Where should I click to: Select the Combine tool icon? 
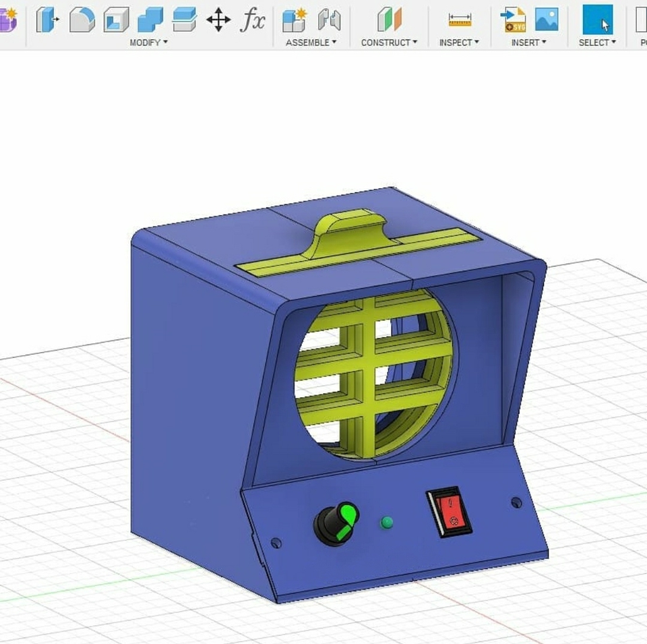(150, 20)
